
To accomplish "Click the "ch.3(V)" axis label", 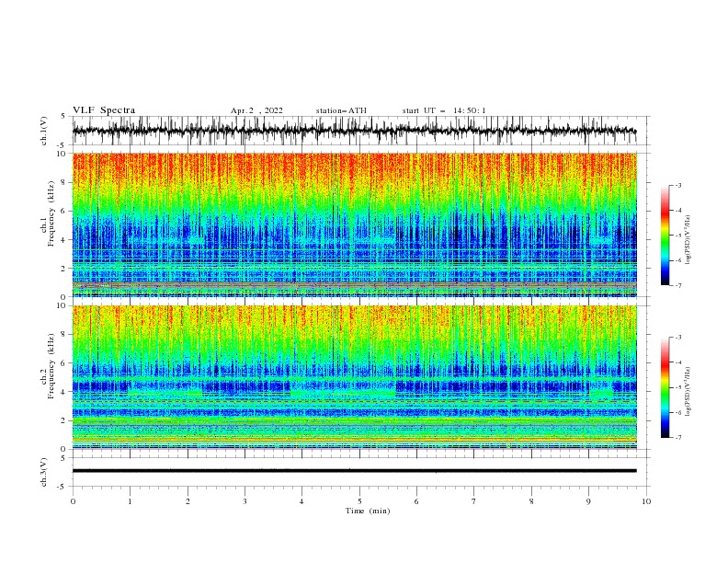I will click(44, 472).
